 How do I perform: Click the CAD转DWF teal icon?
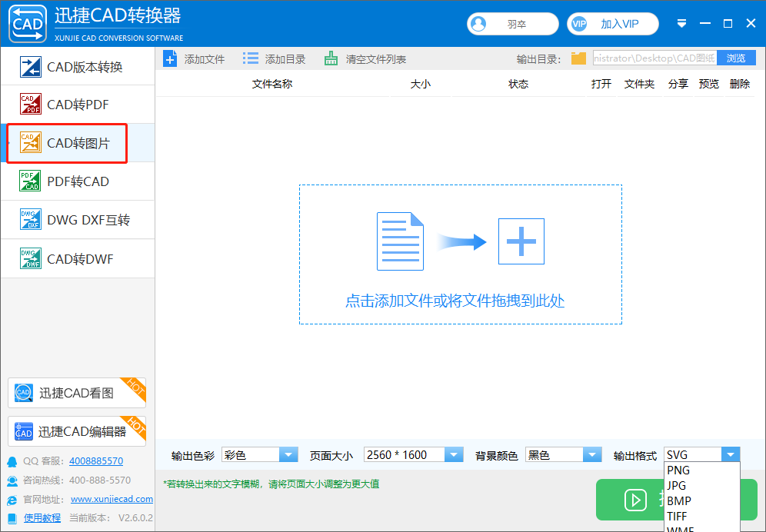(x=30, y=258)
